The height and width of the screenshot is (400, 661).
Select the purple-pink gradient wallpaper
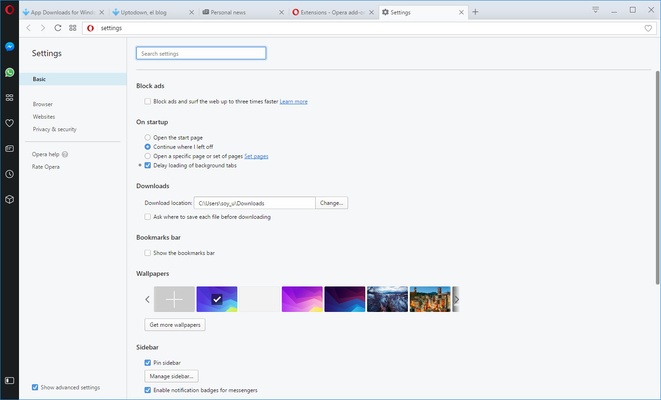click(302, 299)
